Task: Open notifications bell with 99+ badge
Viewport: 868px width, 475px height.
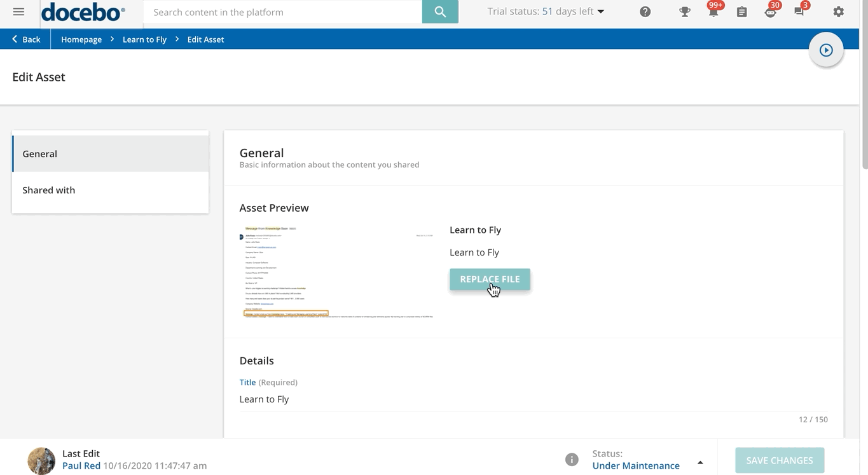Action: 713,11
